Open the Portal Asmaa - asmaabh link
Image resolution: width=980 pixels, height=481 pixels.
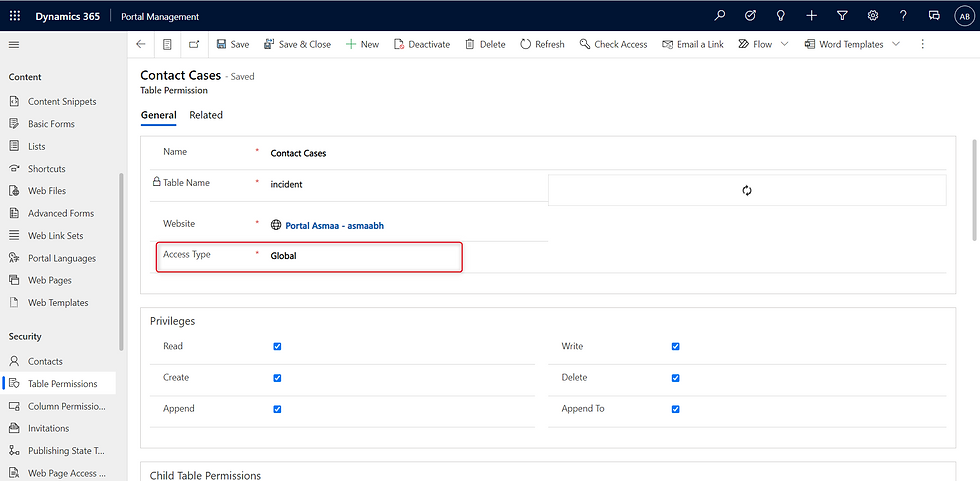pos(334,226)
